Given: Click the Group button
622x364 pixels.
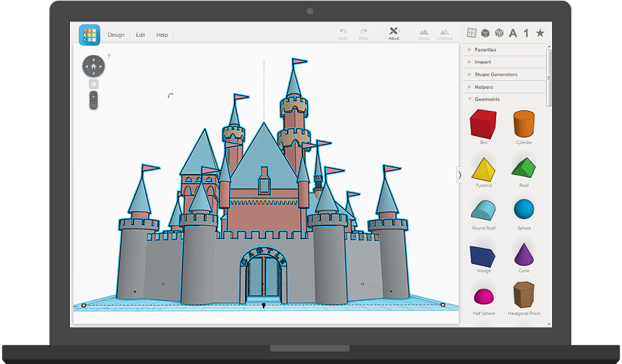Looking at the screenshot, I should (424, 34).
